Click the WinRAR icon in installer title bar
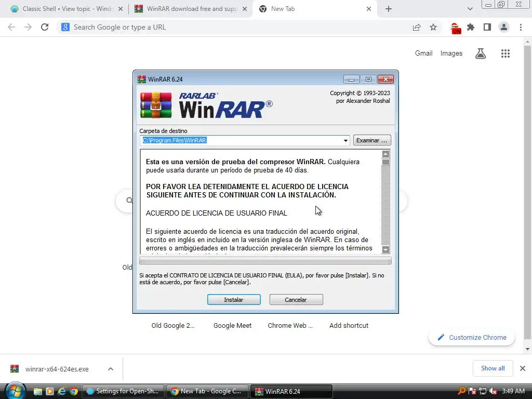The height and width of the screenshot is (399, 532). tap(141, 79)
